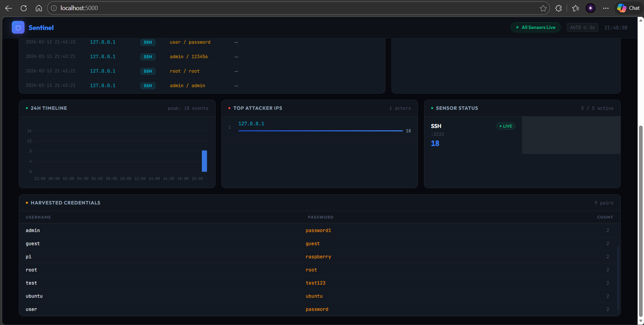
Task: Add this page to favorites with the star
Action: tap(543, 8)
